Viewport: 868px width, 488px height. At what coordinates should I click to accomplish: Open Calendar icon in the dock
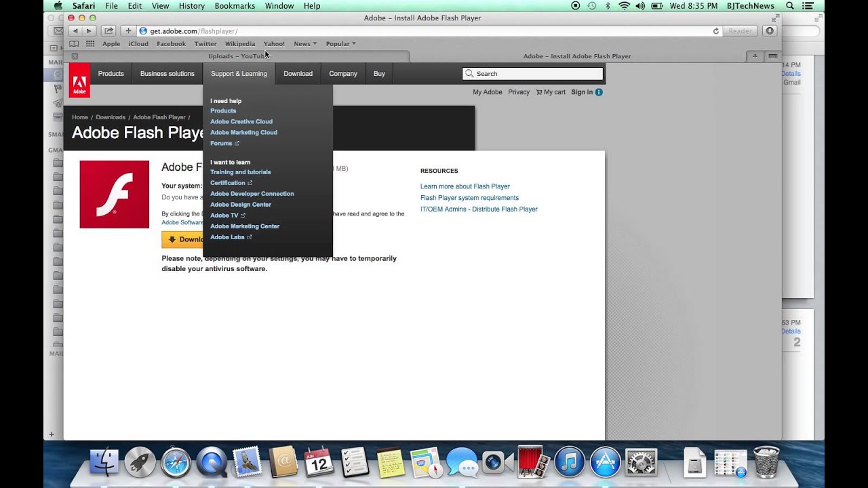click(x=318, y=463)
